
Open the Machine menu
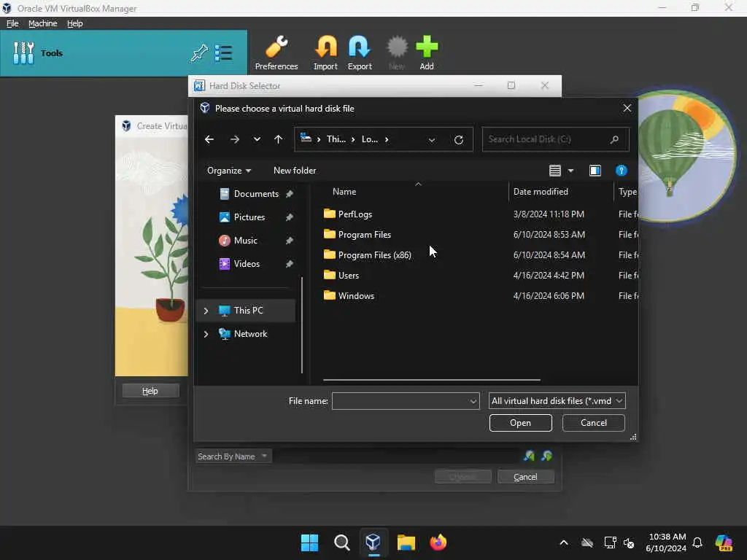pos(42,23)
